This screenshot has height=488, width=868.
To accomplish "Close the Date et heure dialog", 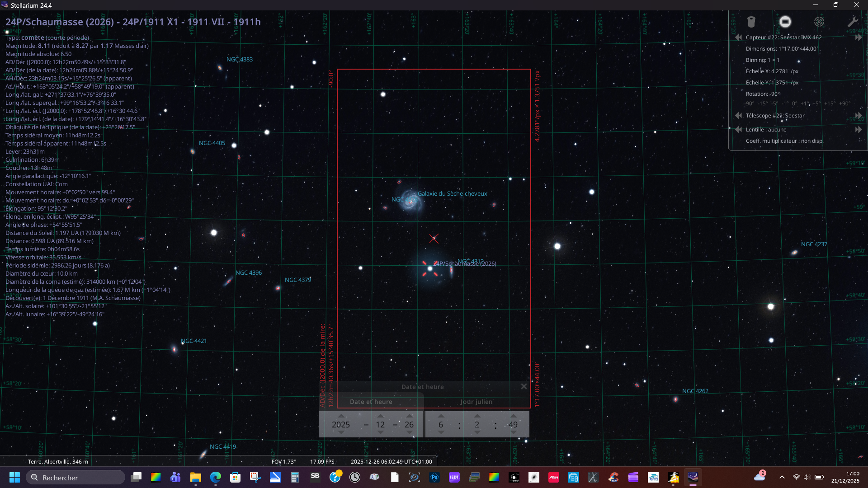I will point(524,386).
